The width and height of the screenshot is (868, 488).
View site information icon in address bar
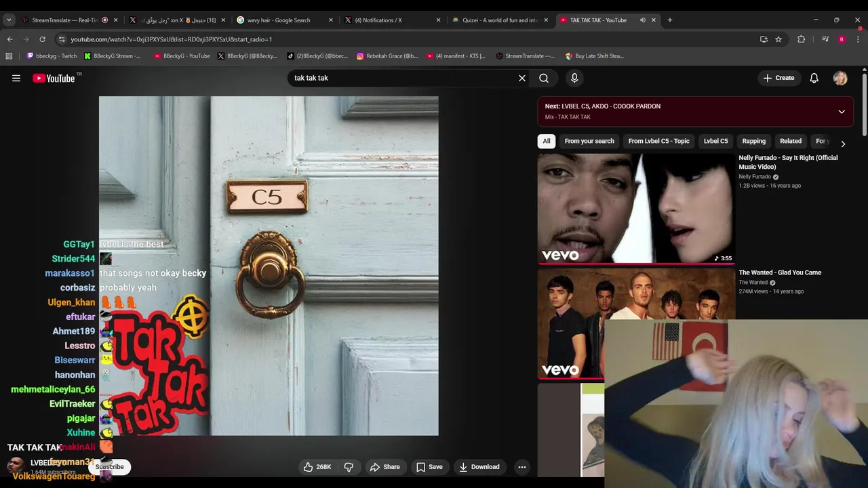point(62,39)
